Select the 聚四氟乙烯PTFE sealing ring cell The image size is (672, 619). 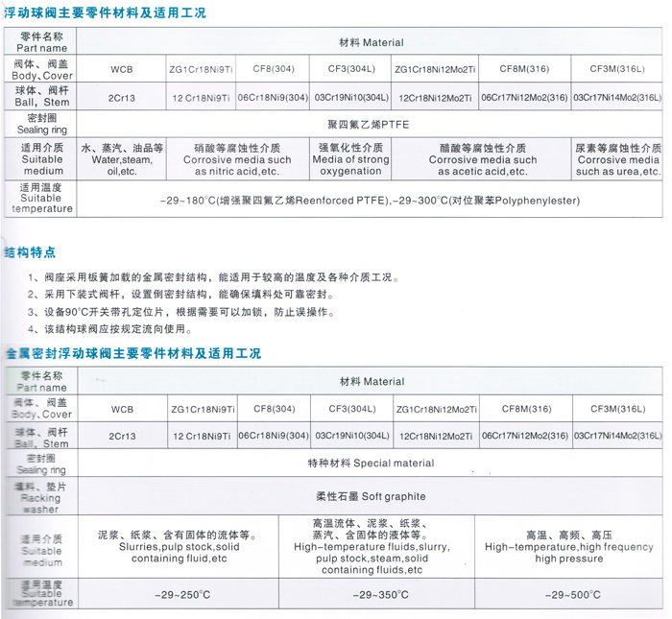coord(369,125)
